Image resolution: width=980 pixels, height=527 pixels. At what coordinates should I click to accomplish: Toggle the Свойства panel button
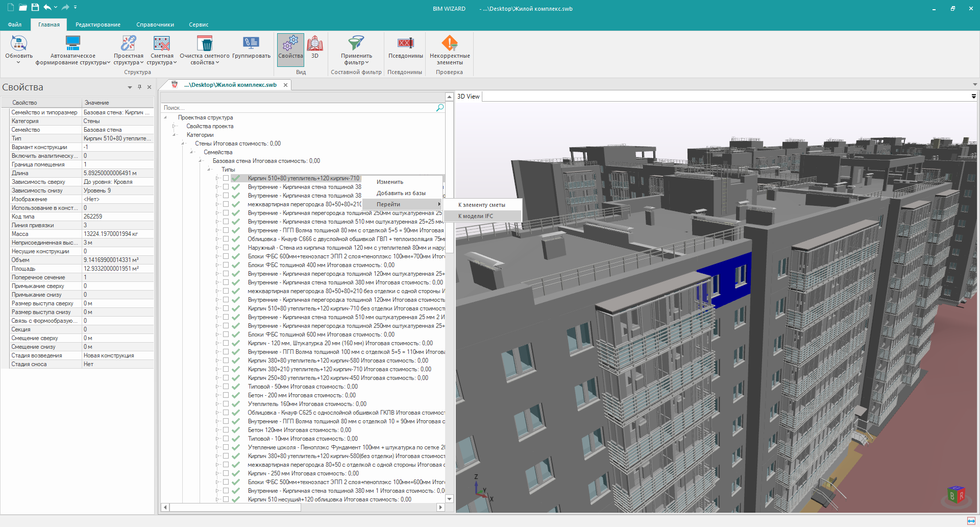(290, 50)
